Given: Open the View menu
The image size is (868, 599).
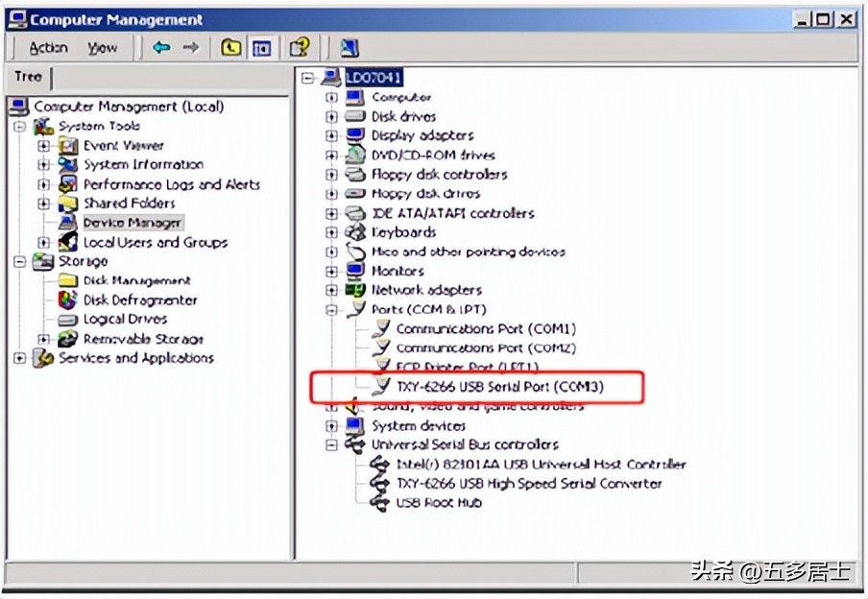Looking at the screenshot, I should tap(103, 48).
